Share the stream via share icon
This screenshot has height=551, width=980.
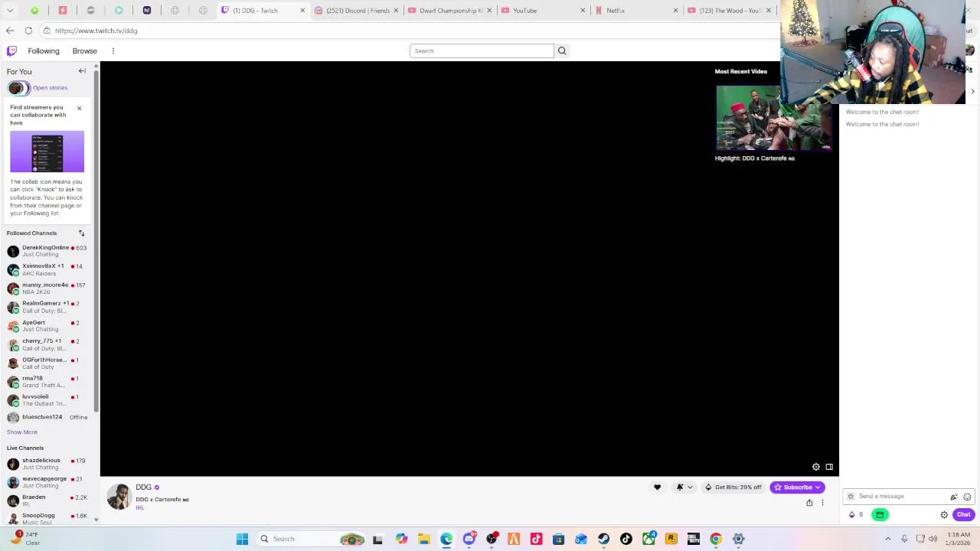(x=809, y=503)
